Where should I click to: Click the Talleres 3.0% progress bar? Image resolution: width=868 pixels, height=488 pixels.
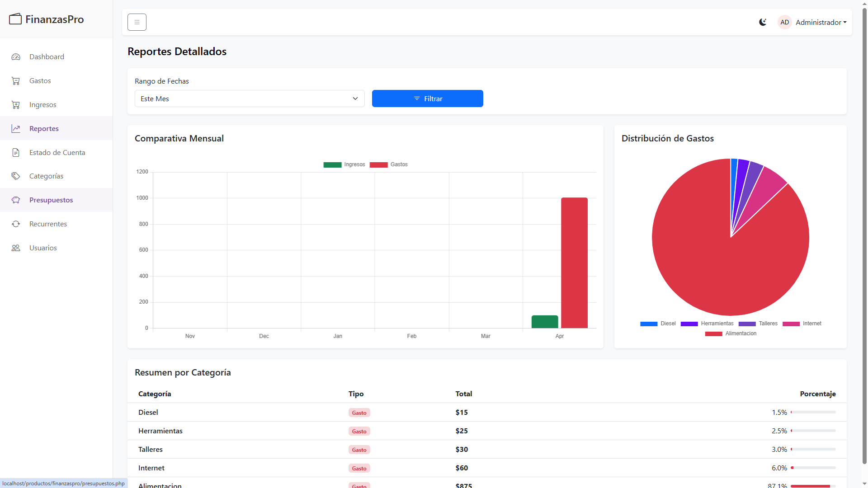813,450
